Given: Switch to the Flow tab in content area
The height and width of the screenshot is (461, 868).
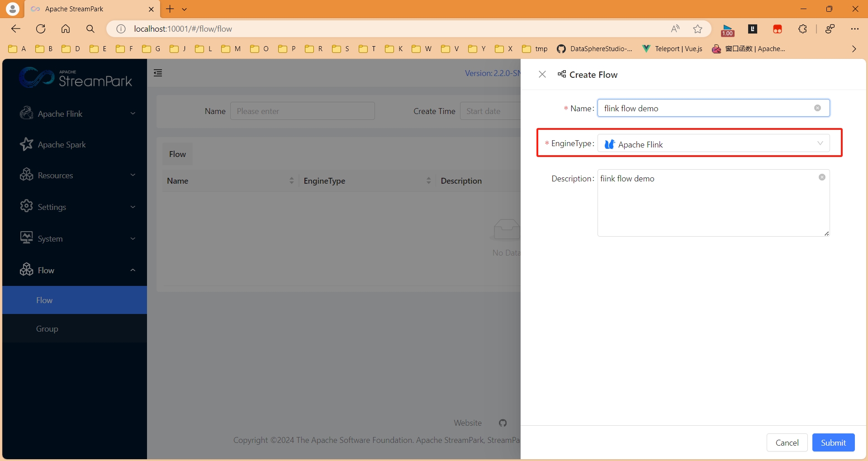Looking at the screenshot, I should coord(177,154).
